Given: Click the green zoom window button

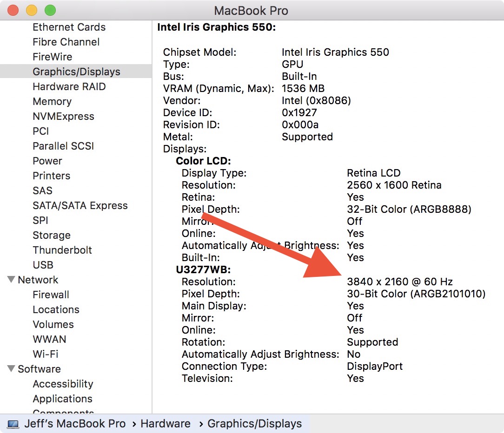Looking at the screenshot, I should click(x=50, y=10).
